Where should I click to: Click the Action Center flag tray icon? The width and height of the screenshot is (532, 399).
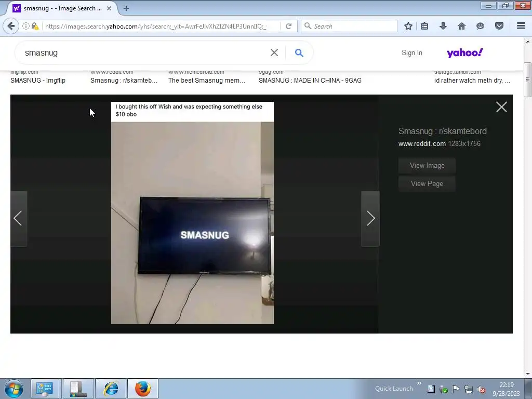(456, 389)
